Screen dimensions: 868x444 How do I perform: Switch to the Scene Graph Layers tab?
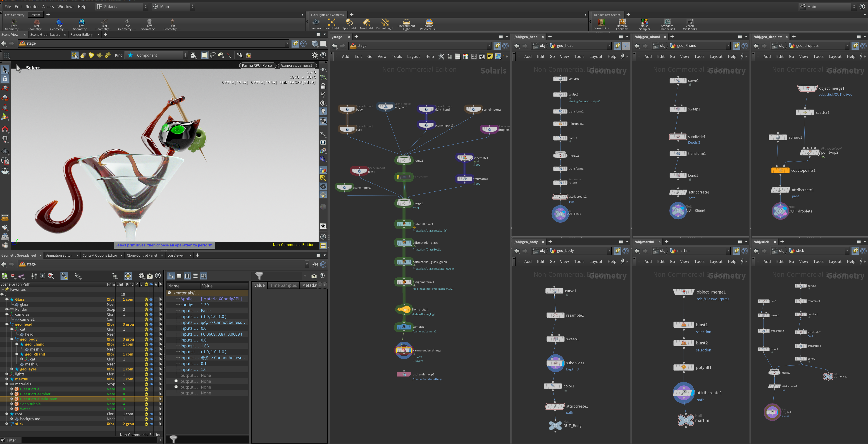(45, 34)
